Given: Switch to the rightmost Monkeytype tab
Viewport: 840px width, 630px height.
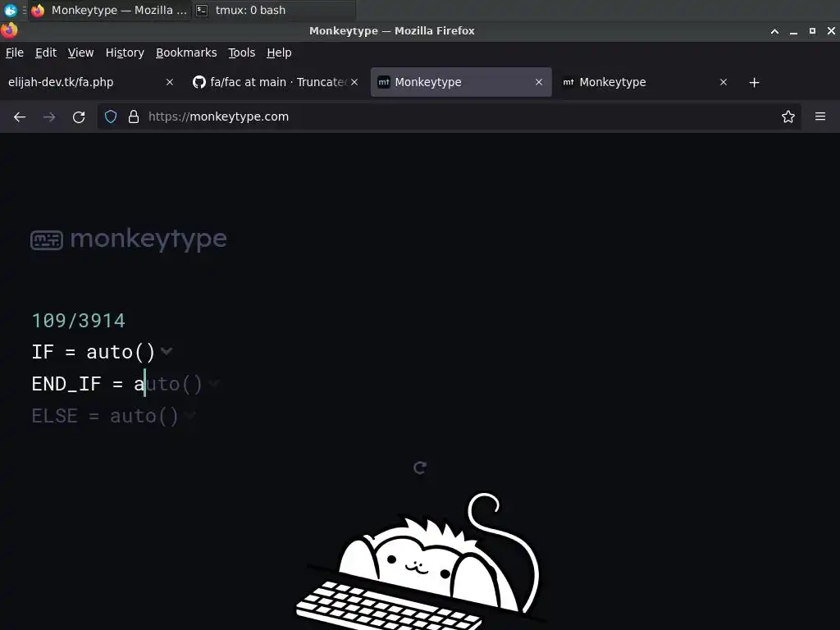Looking at the screenshot, I should click(645, 82).
